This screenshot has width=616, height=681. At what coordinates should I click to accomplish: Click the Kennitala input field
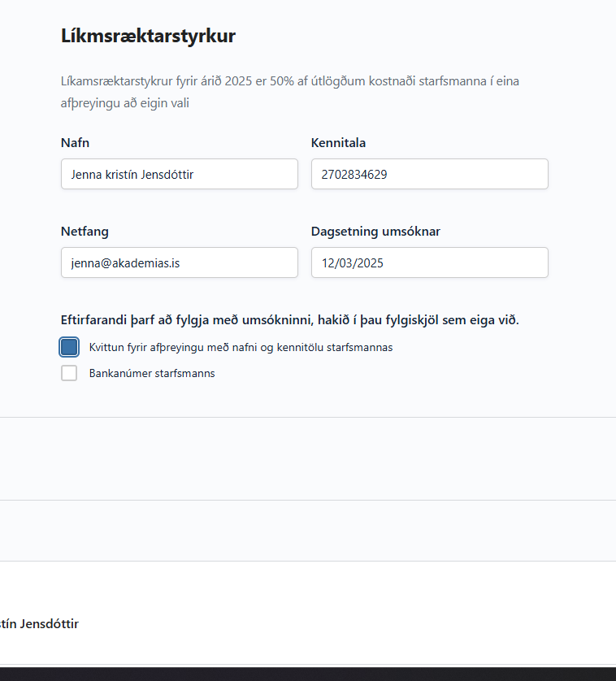pos(429,174)
